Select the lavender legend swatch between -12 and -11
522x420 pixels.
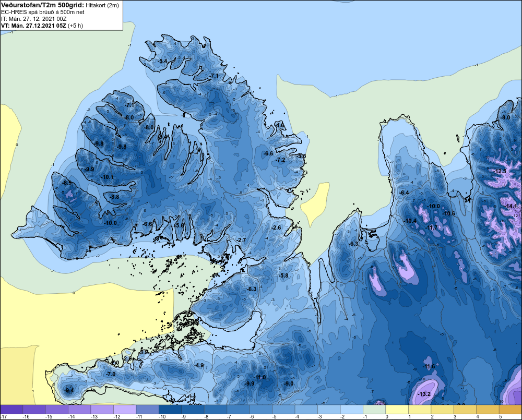point(125,410)
